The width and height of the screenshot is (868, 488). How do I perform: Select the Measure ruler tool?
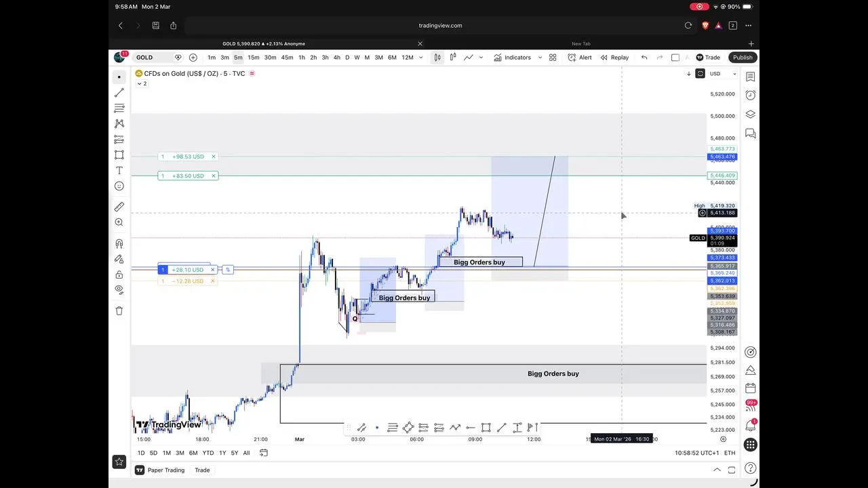(119, 207)
